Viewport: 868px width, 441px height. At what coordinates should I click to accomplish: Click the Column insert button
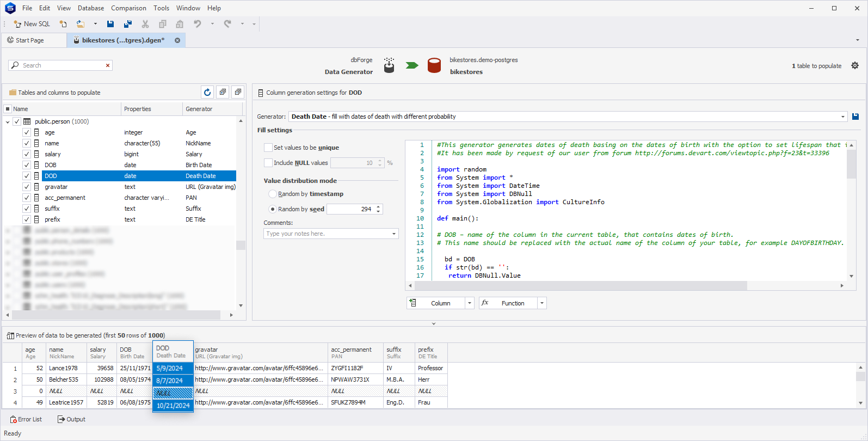pyautogui.click(x=436, y=303)
